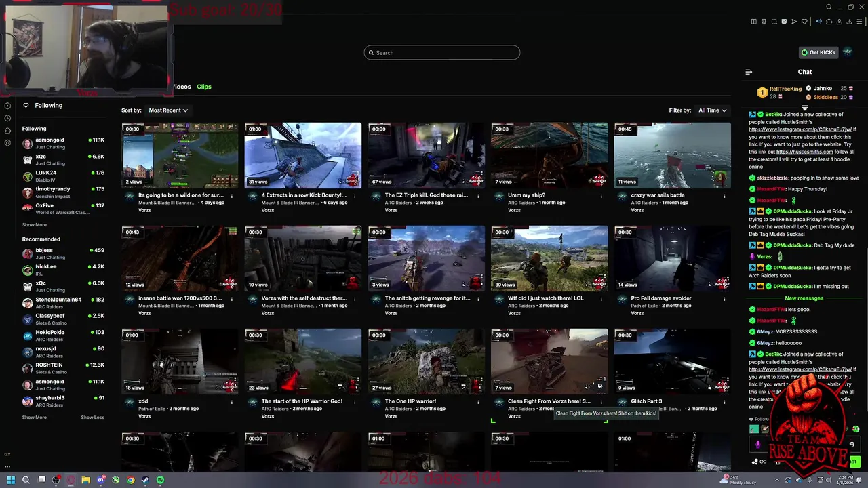This screenshot has width=868, height=488.
Task: Open the Windows Start menu
Action: pos(11,480)
